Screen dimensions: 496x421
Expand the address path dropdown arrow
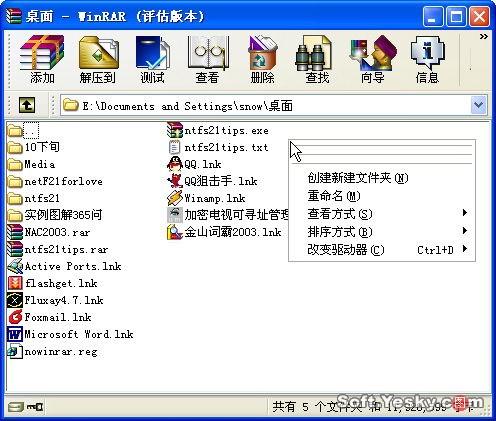tap(479, 105)
